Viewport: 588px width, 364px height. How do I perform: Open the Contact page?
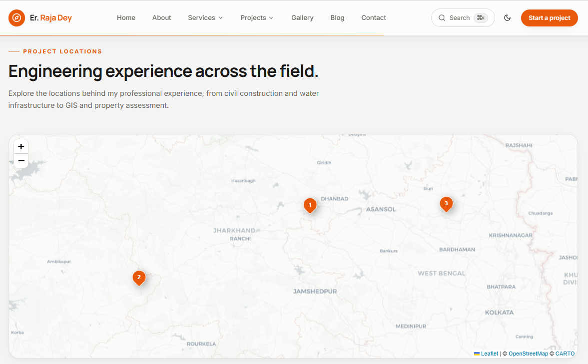click(374, 17)
